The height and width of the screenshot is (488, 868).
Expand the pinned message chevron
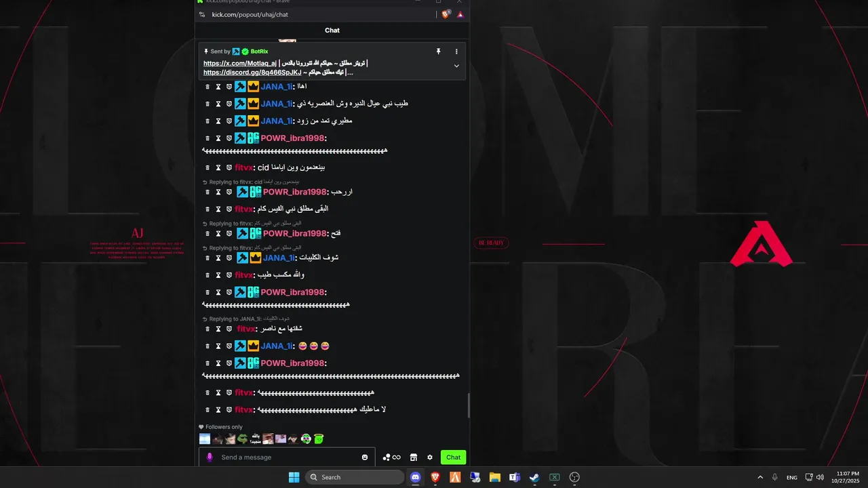tap(456, 66)
